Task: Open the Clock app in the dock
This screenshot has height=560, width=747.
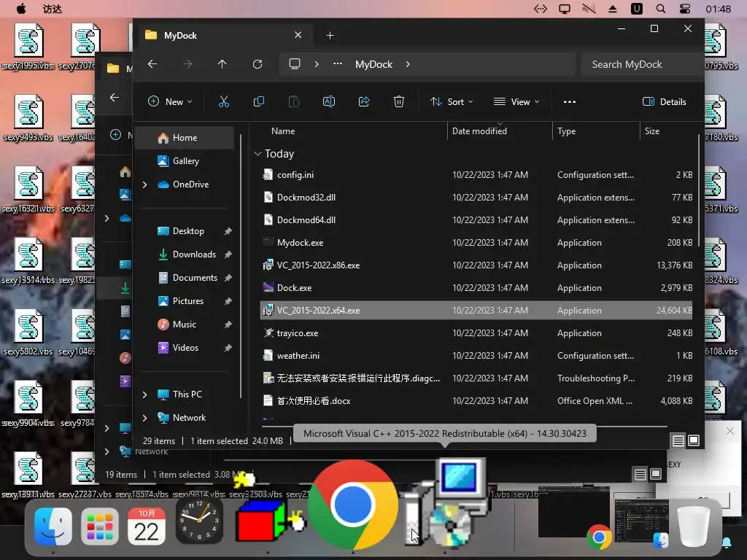Action: (199, 521)
